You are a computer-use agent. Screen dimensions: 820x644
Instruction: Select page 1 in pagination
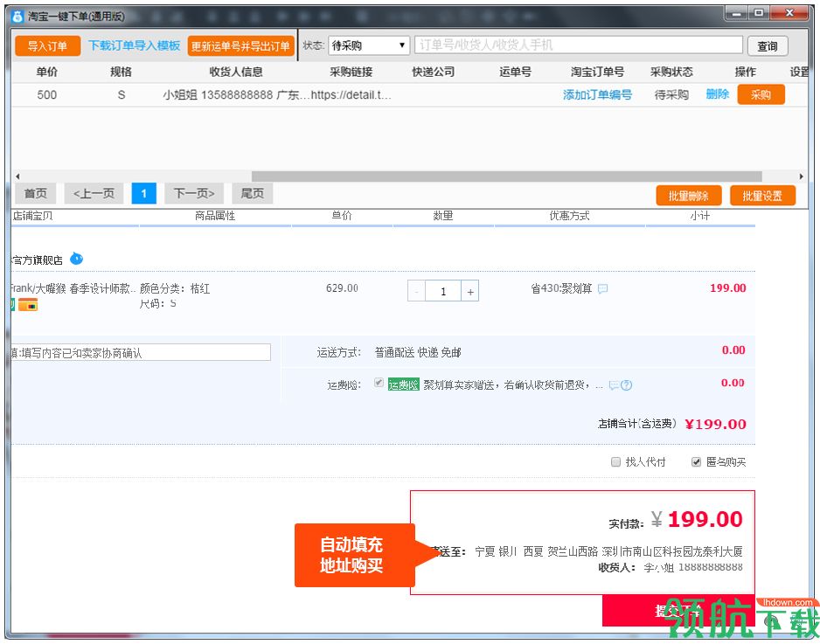click(144, 193)
